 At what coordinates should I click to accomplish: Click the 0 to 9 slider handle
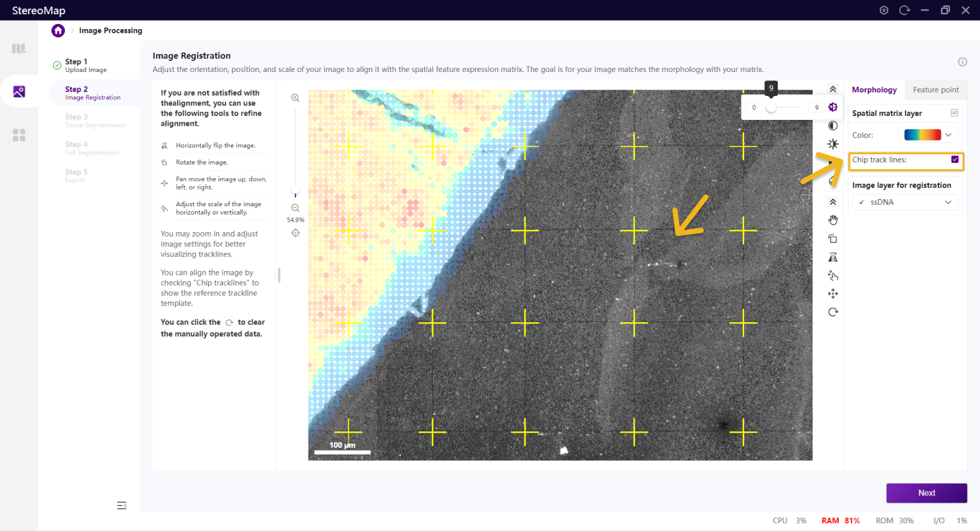point(771,108)
